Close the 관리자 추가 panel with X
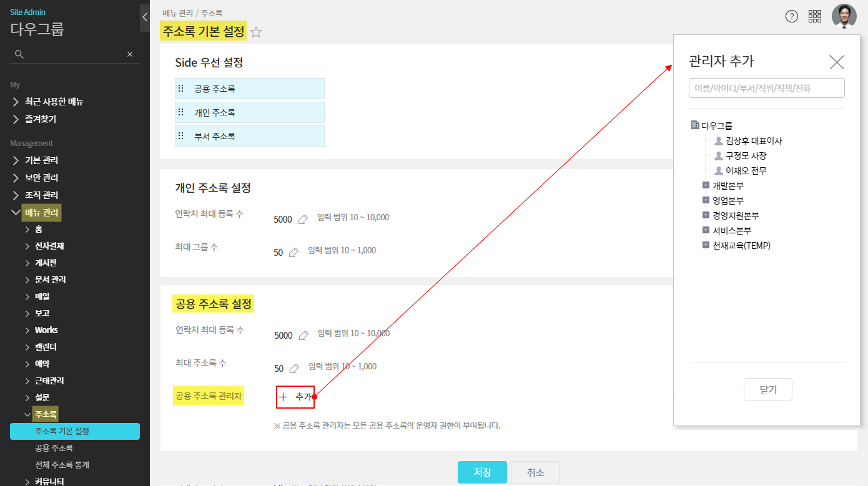The width and height of the screenshot is (868, 486). pos(836,62)
